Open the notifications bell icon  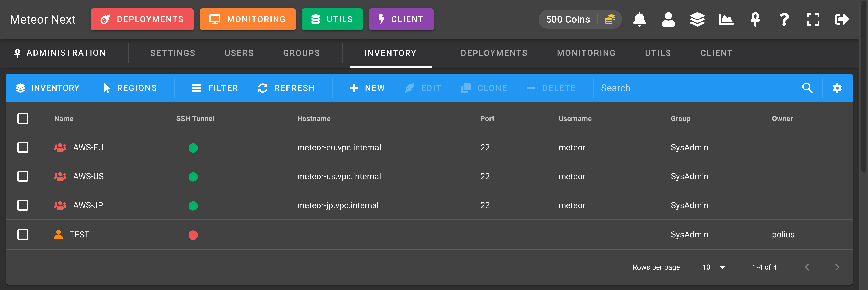click(639, 19)
